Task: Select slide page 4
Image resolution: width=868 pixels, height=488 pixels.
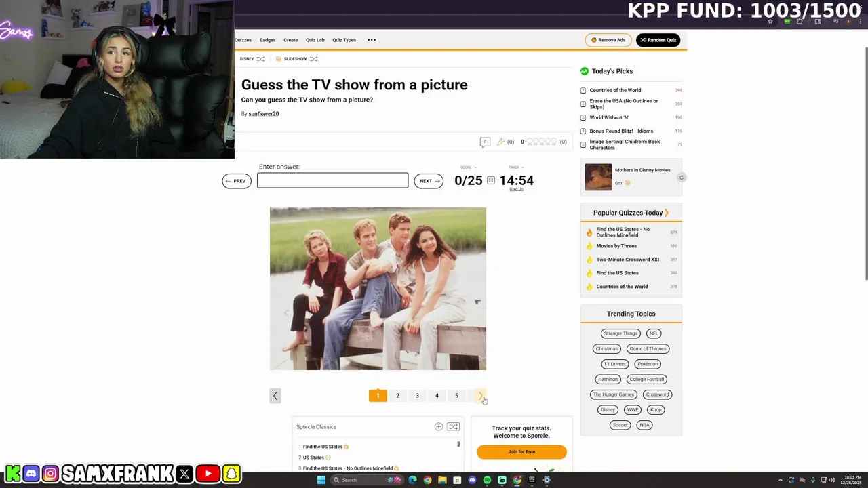Action: [x=437, y=396]
